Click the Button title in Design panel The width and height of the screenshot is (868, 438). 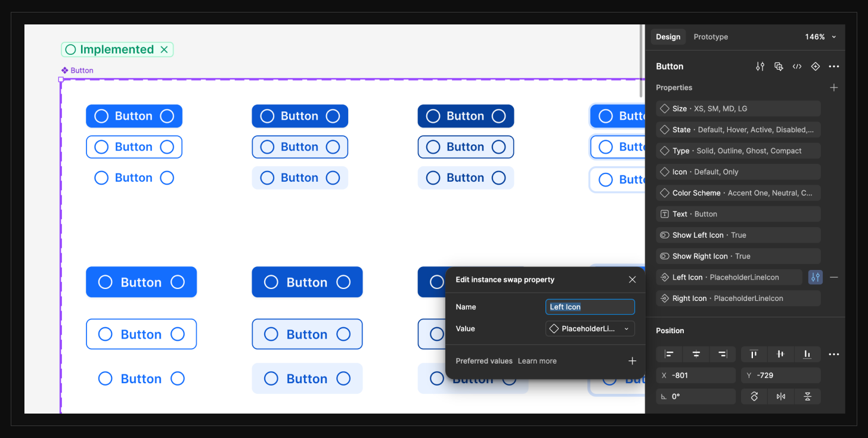pyautogui.click(x=669, y=67)
